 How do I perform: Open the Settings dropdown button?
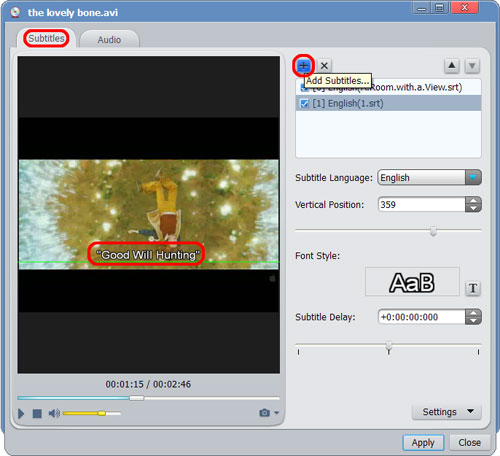447,412
